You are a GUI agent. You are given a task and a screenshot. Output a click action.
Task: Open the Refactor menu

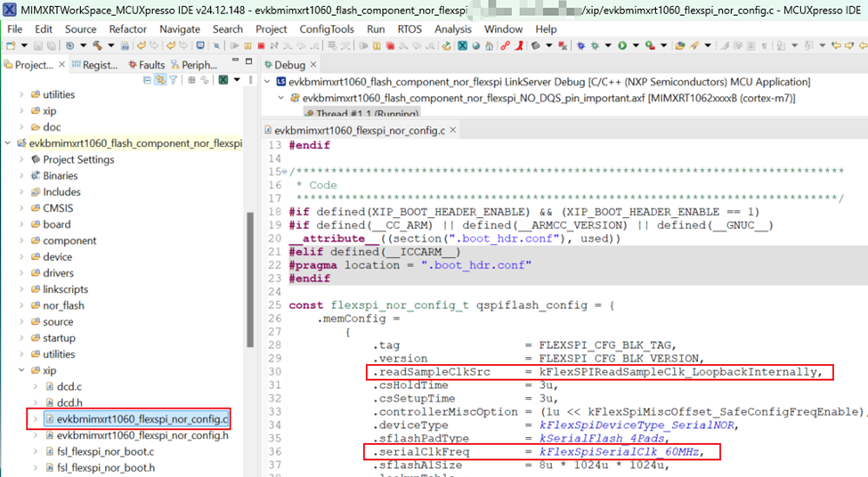pos(128,28)
